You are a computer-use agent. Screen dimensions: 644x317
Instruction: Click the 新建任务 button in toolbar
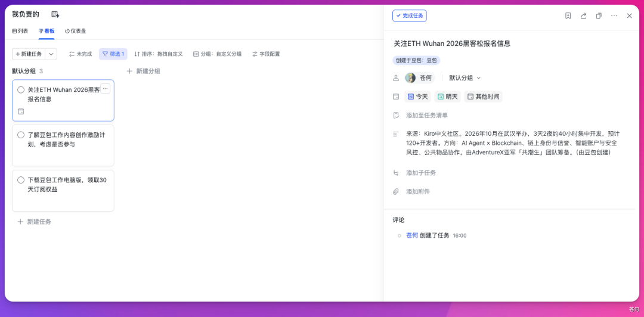pos(29,54)
